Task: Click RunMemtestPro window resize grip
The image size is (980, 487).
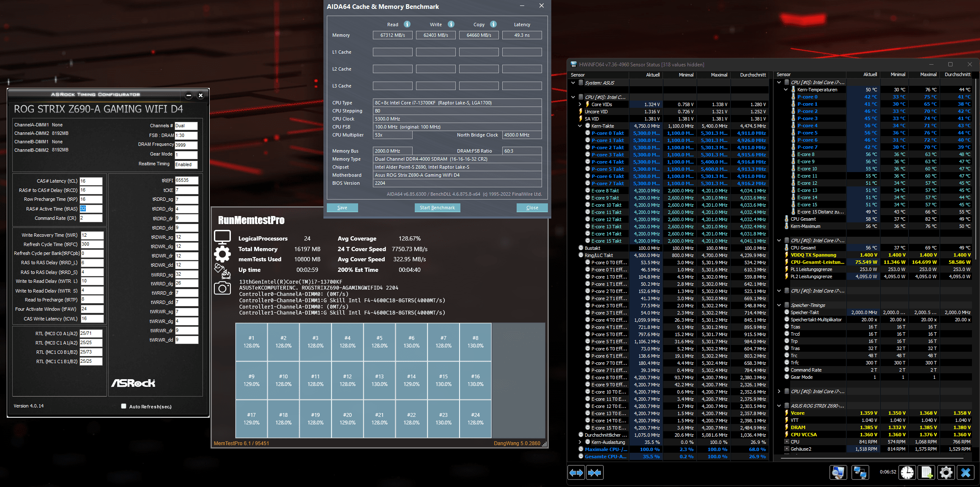Action: [x=545, y=444]
